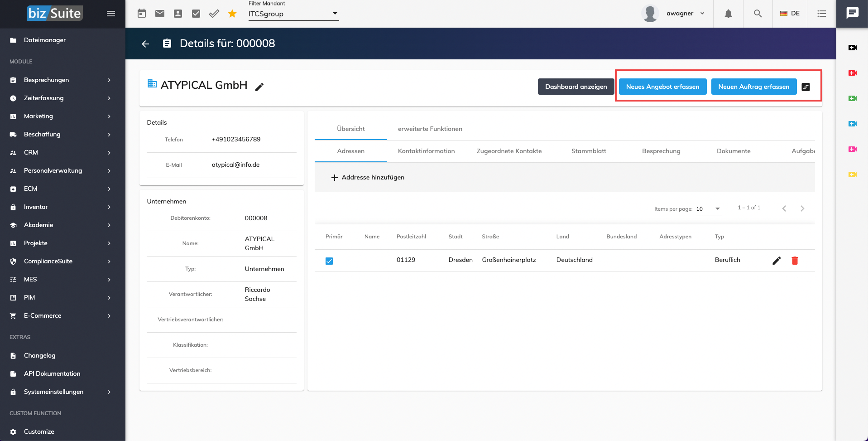The height and width of the screenshot is (441, 868).
Task: Click the blue video-plus icon in right bar
Action: click(852, 124)
